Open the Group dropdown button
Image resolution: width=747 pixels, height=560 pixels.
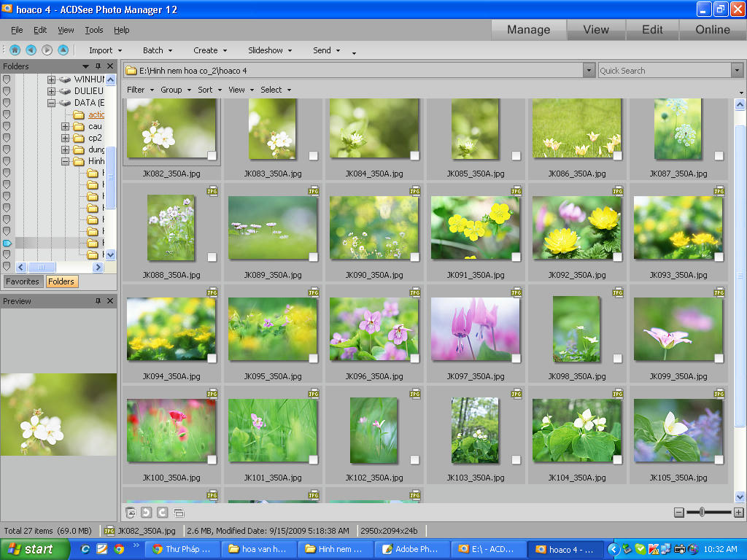(x=175, y=90)
